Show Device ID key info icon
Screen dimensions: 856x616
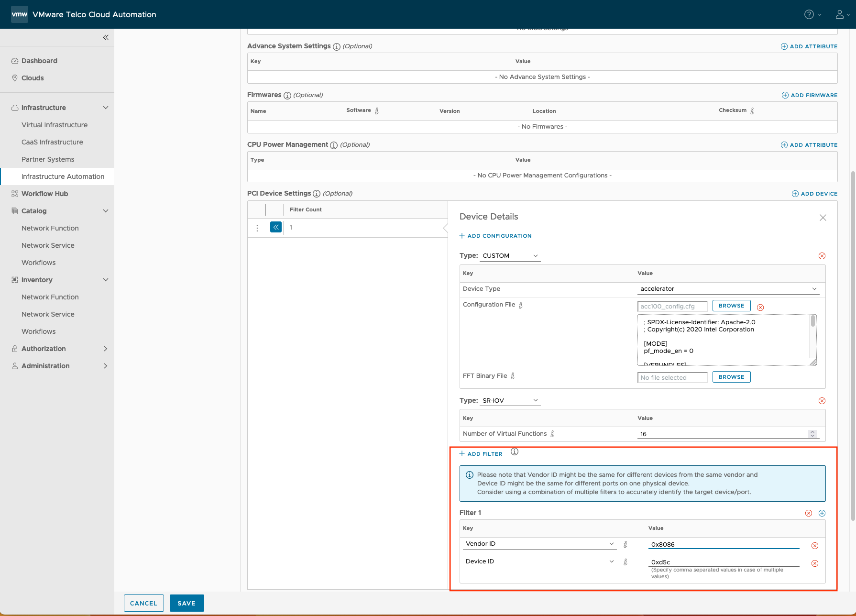tap(626, 562)
